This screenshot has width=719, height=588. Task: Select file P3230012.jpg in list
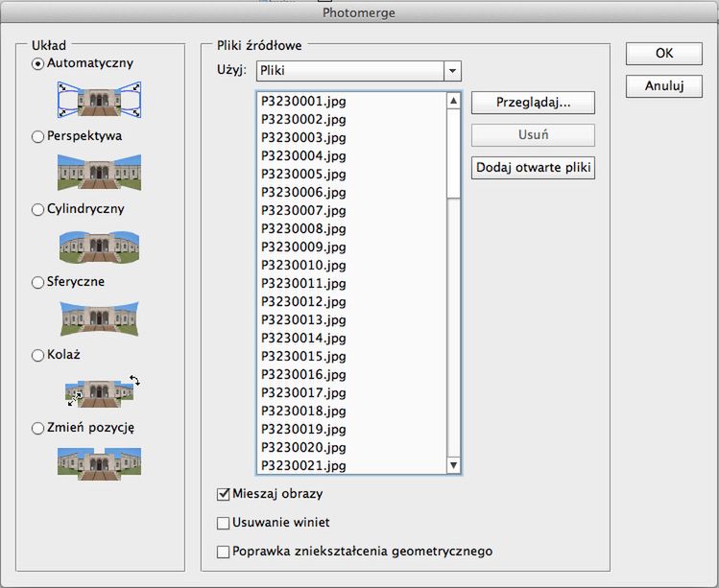pos(351,302)
